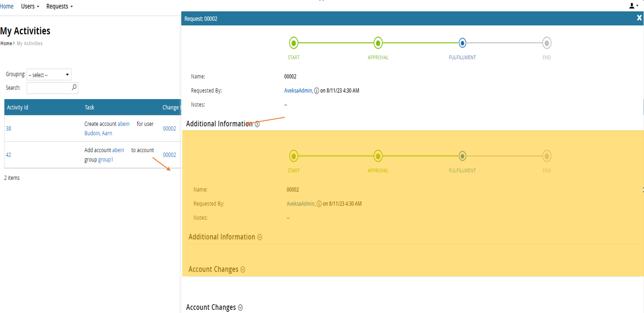This screenshot has width=644, height=313.
Task: Open the Users menu
Action: [30, 6]
